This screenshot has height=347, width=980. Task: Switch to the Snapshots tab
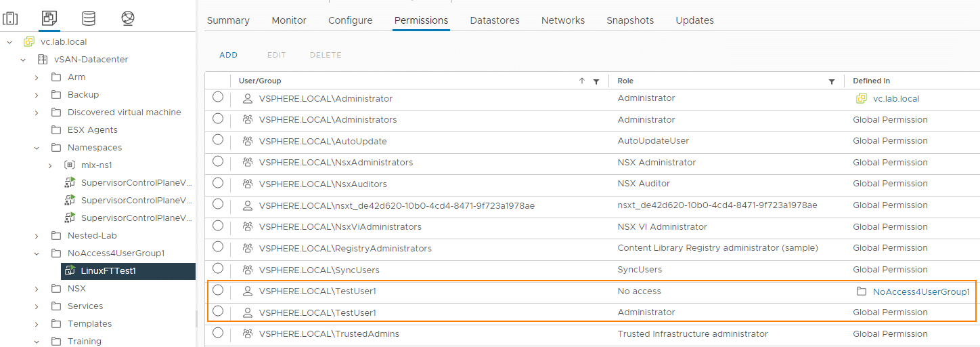(x=630, y=20)
